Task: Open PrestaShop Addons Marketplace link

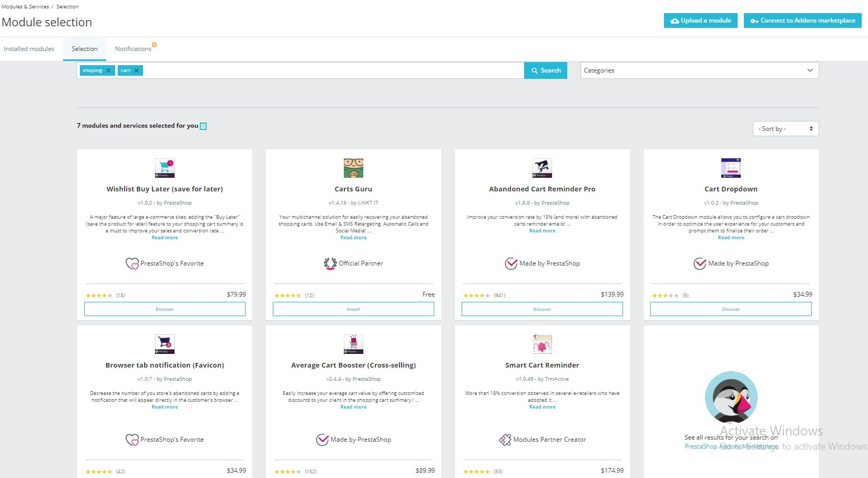Action: click(x=731, y=446)
